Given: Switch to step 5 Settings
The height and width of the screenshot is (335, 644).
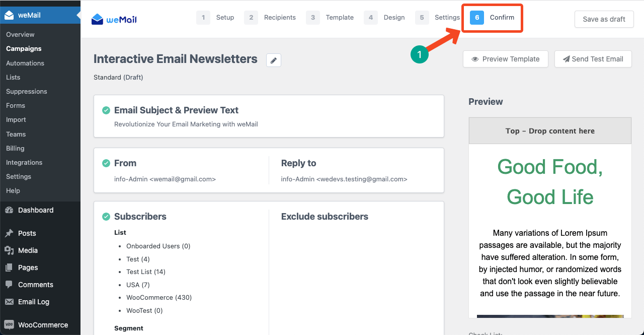Looking at the screenshot, I should click(x=438, y=18).
